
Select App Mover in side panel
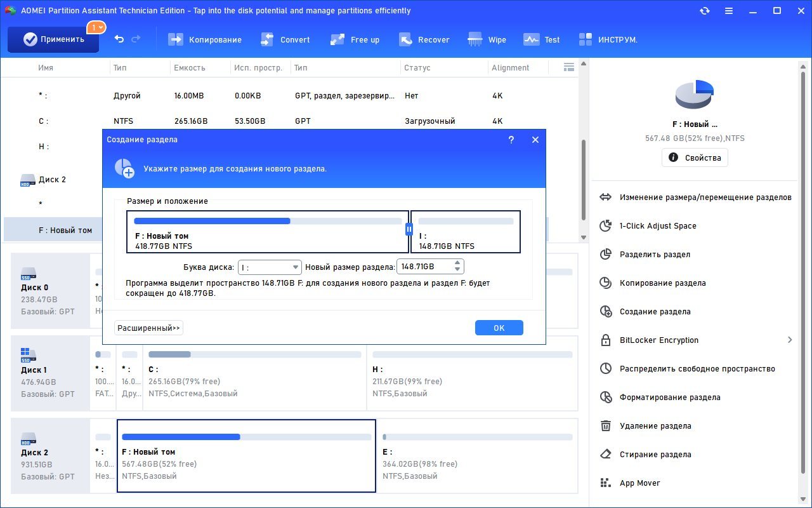click(x=639, y=483)
